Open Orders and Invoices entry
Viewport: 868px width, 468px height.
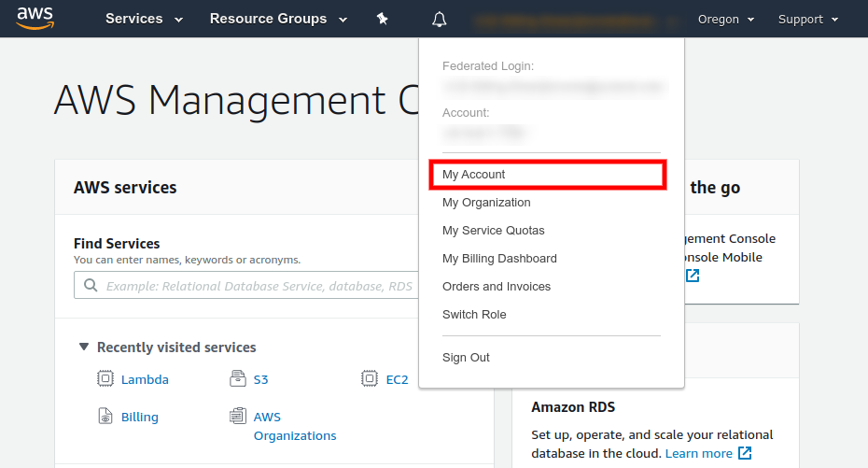coord(496,287)
